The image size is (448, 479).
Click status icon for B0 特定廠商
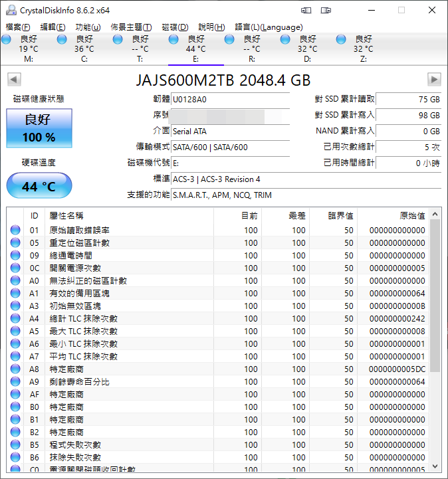click(x=15, y=407)
